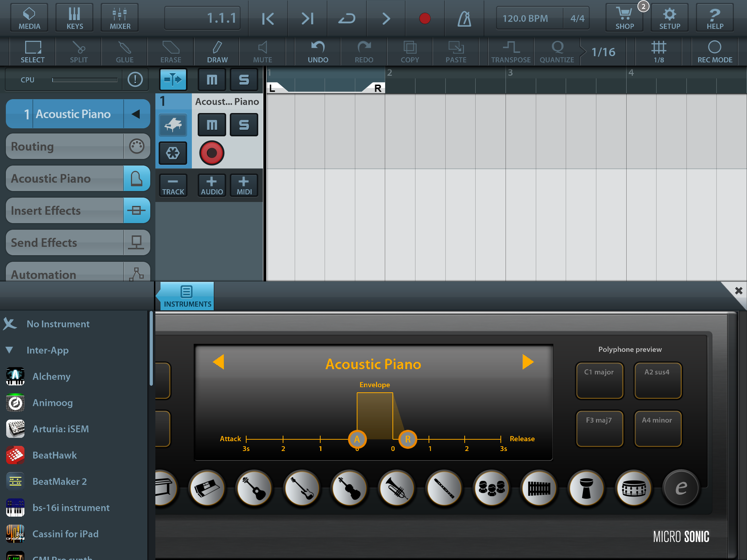Adjust the Attack envelope A handle
Viewport: 747px width, 560px height.
click(357, 439)
